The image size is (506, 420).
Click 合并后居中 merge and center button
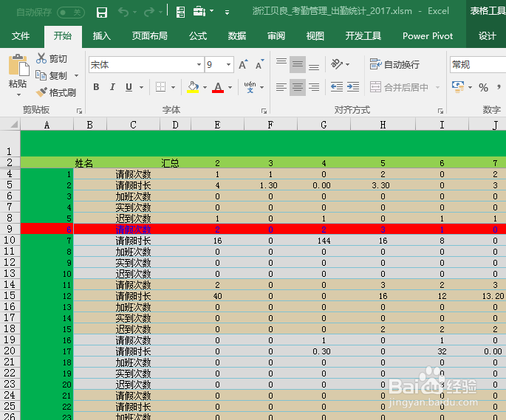point(400,87)
